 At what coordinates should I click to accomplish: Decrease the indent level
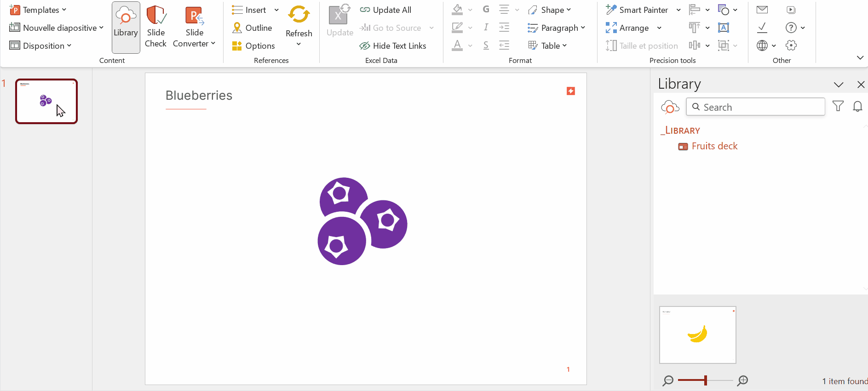(504, 45)
